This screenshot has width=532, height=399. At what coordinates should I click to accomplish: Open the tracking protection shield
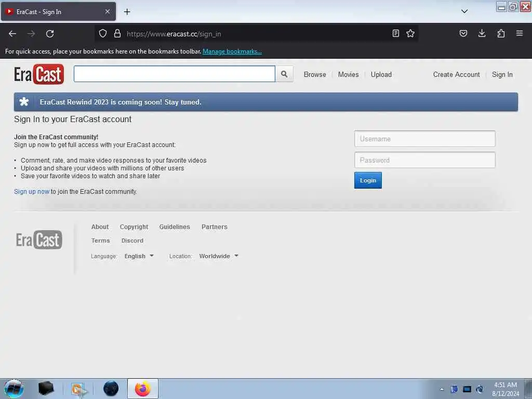pos(103,34)
